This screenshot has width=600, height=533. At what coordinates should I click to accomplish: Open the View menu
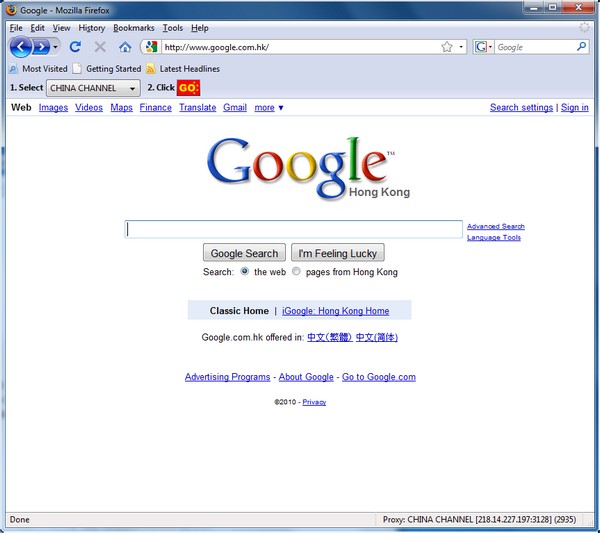[61, 28]
